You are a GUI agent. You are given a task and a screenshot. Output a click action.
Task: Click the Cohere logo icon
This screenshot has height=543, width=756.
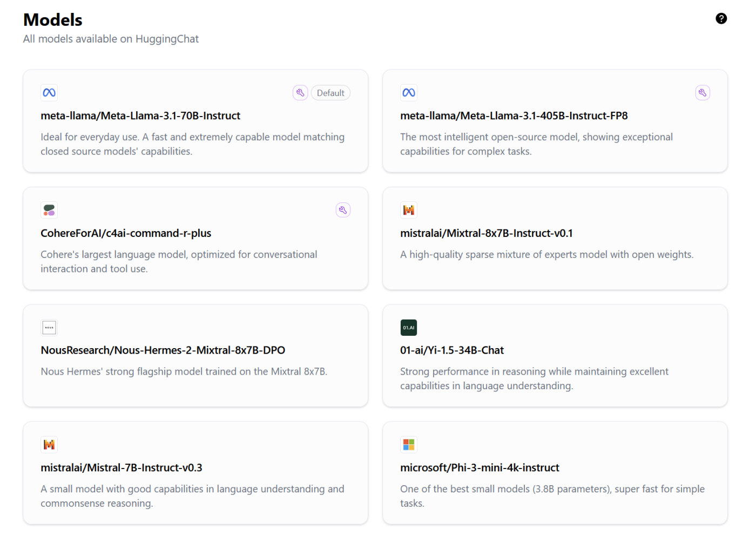[x=49, y=210]
